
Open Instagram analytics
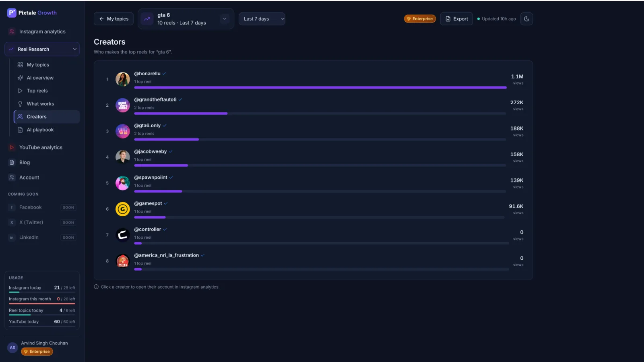click(x=42, y=31)
